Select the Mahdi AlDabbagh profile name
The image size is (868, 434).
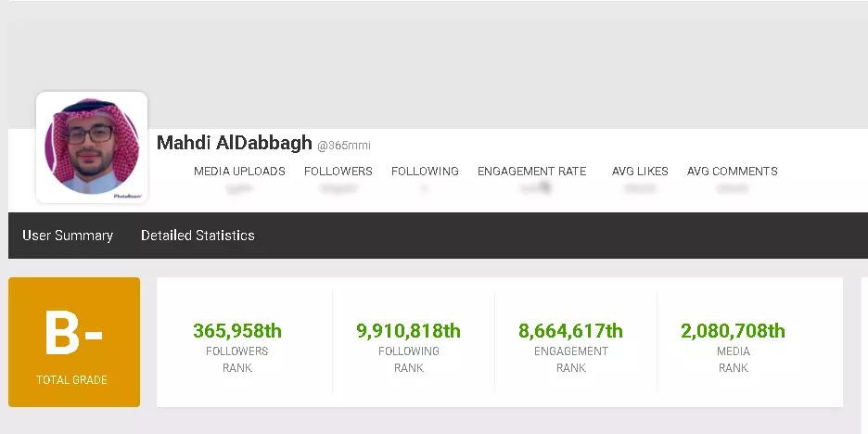click(x=235, y=143)
